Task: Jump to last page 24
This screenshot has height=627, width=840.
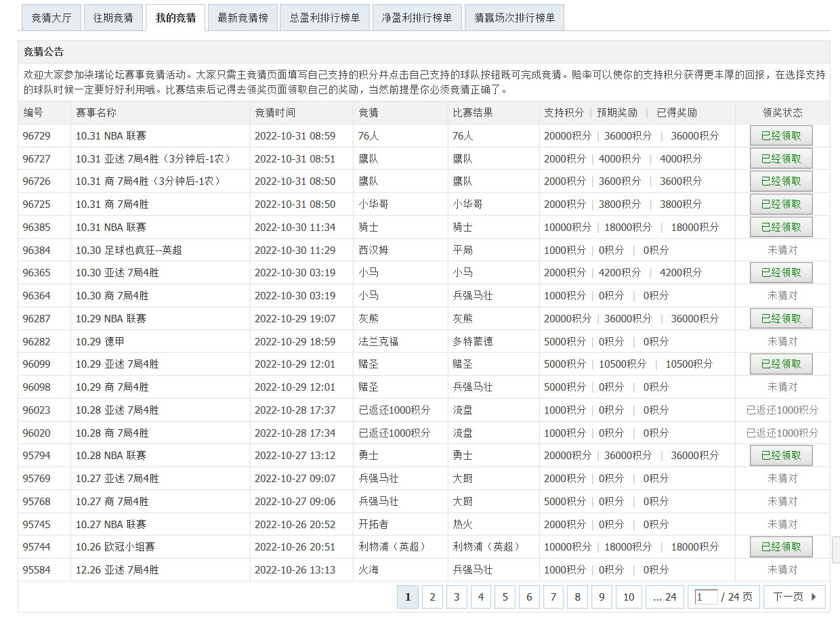Action: (x=665, y=597)
